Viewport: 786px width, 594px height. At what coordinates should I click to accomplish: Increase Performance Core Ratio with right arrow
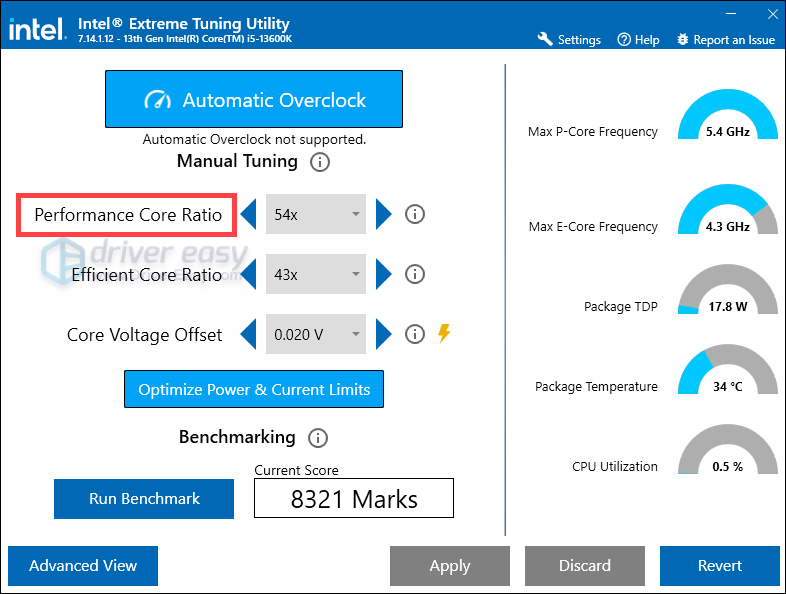click(x=383, y=214)
